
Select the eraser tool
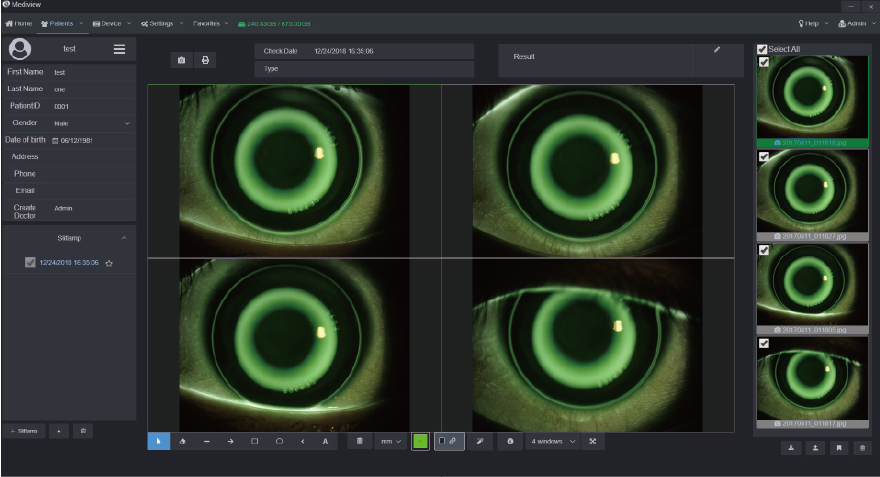point(182,441)
